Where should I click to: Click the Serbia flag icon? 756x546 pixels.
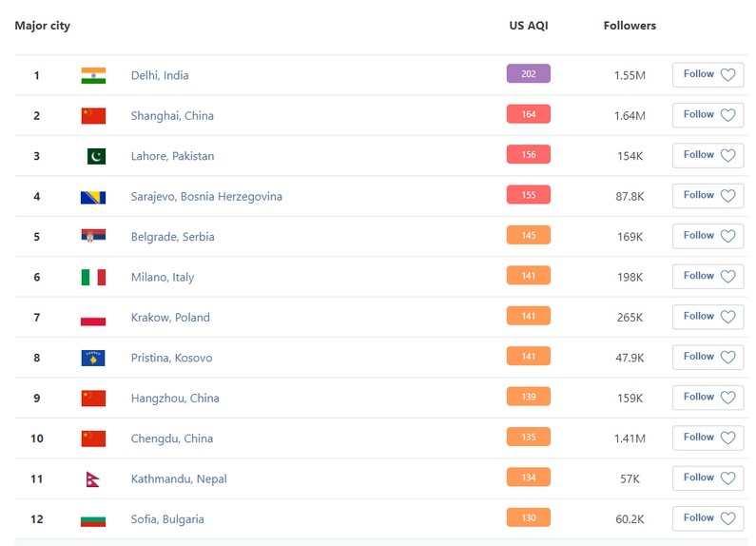pyautogui.click(x=93, y=237)
